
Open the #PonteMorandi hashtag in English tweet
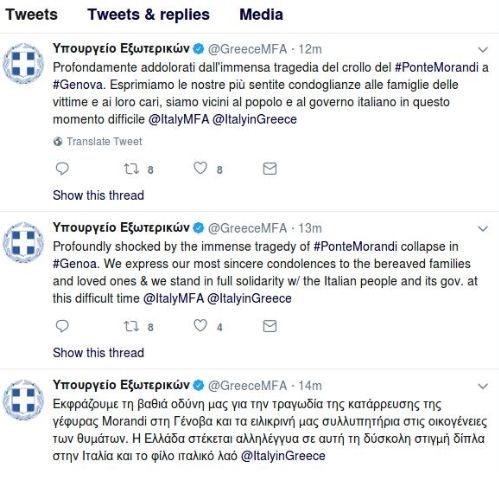tap(355, 247)
